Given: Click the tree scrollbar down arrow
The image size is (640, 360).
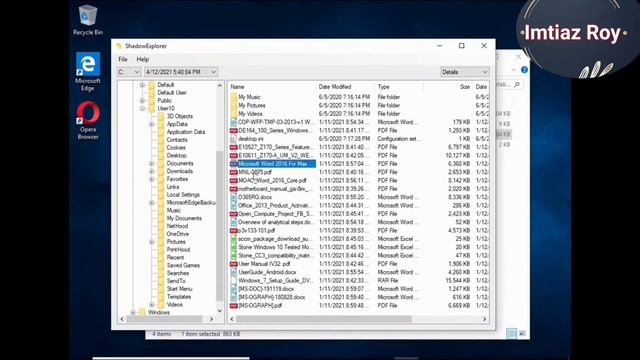Looking at the screenshot, I should tap(220, 311).
